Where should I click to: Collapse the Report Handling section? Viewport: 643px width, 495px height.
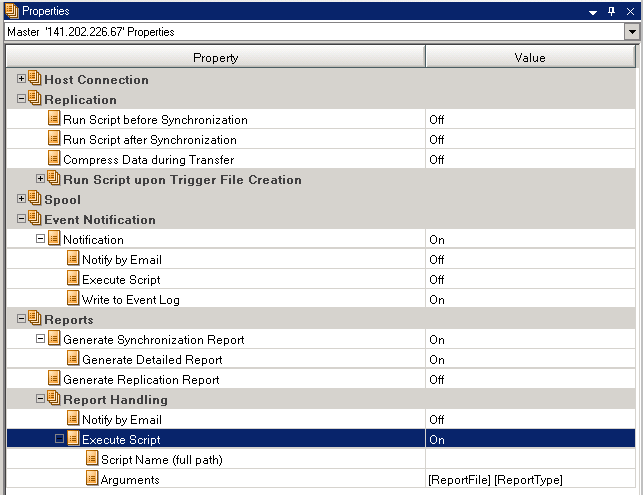click(40, 399)
